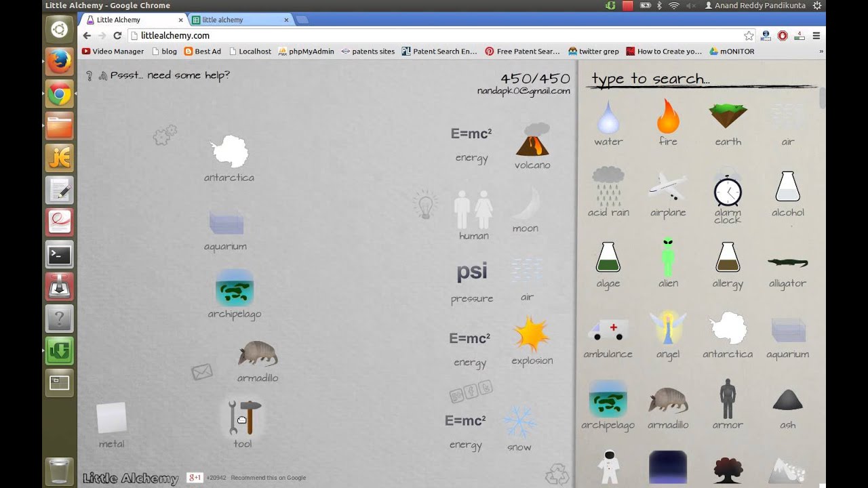This screenshot has width=868, height=488.
Task: Click the Google +1 button
Action: (x=195, y=478)
